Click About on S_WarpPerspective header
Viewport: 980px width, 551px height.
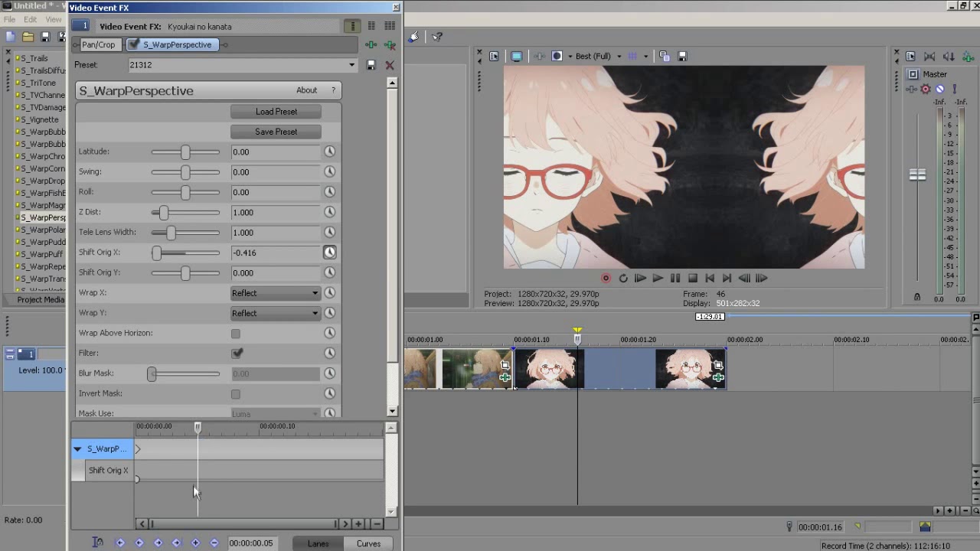pos(307,90)
